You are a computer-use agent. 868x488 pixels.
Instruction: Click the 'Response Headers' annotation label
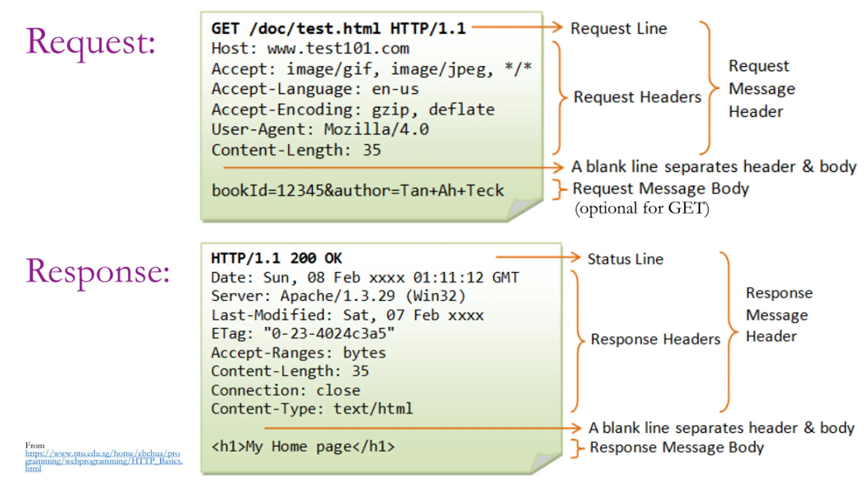(x=655, y=339)
